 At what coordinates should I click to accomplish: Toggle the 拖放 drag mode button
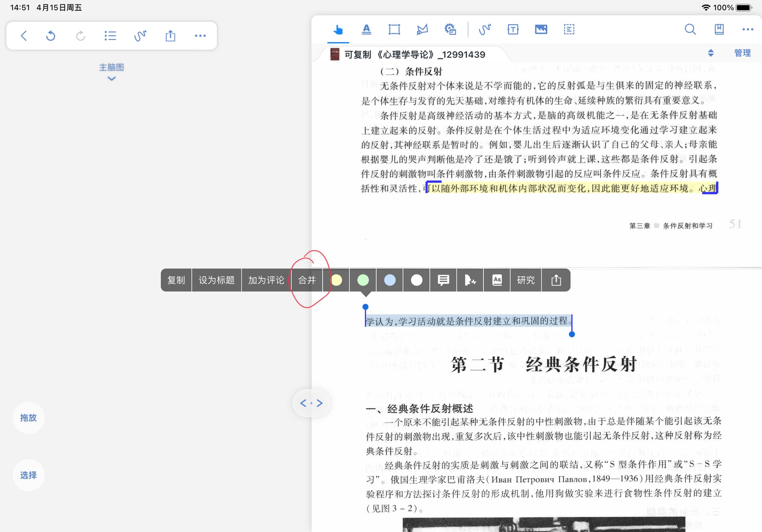click(29, 418)
